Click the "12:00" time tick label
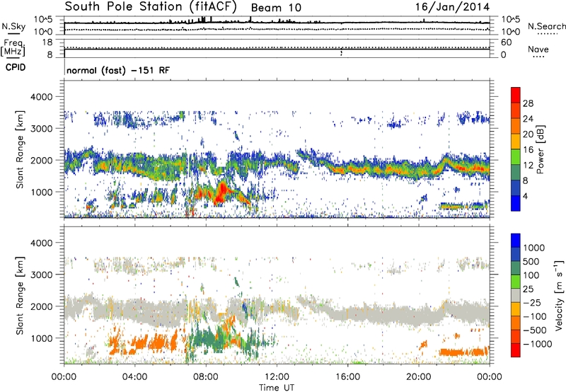Image resolution: width=566 pixels, height=392 pixels. click(x=277, y=377)
